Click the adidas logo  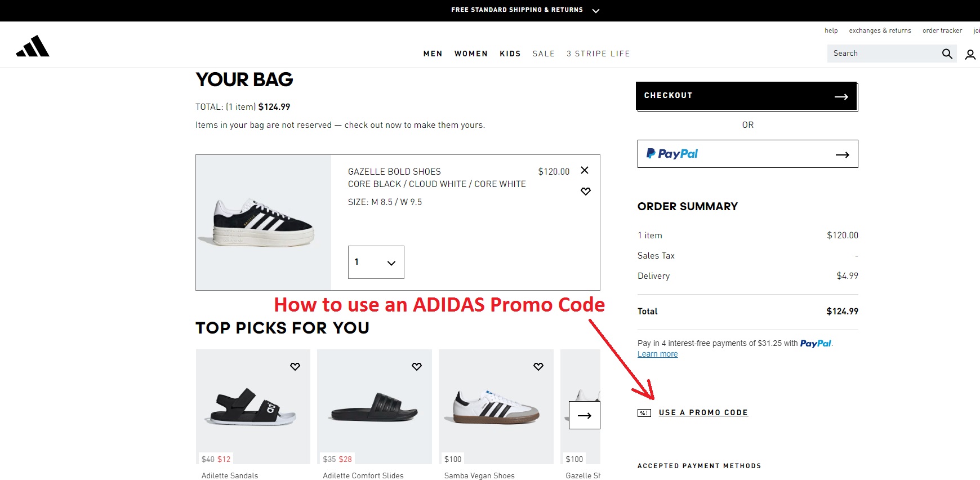33,46
